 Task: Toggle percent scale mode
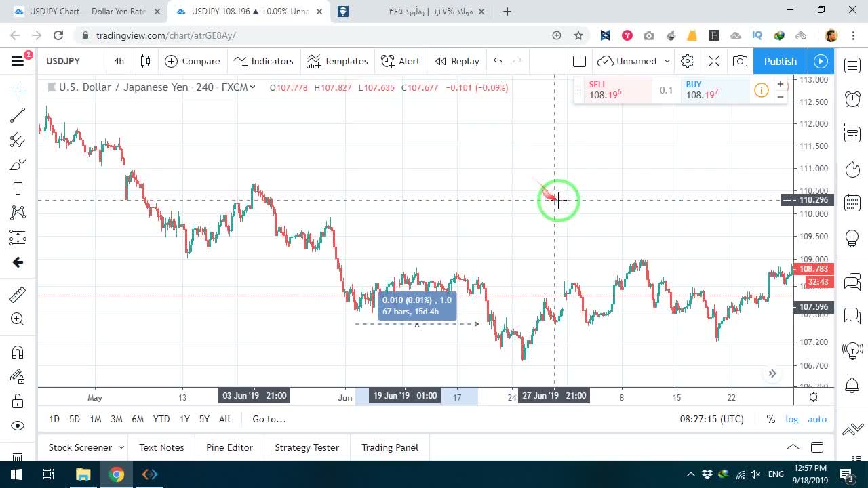[x=771, y=419]
